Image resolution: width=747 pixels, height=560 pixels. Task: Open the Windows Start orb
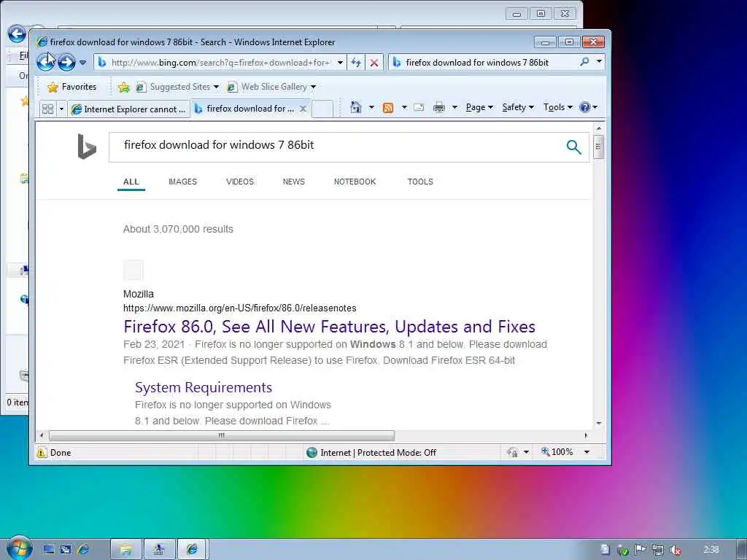pyautogui.click(x=20, y=548)
